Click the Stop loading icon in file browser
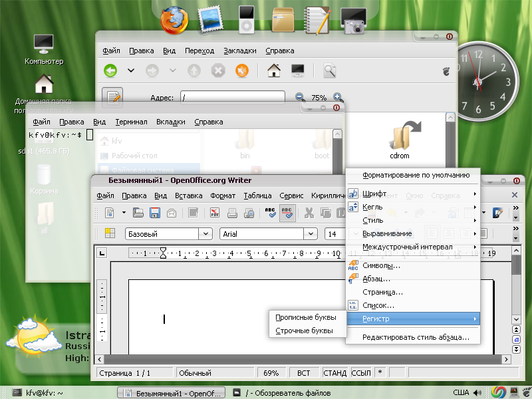The width and height of the screenshot is (532, 399). tap(218, 71)
